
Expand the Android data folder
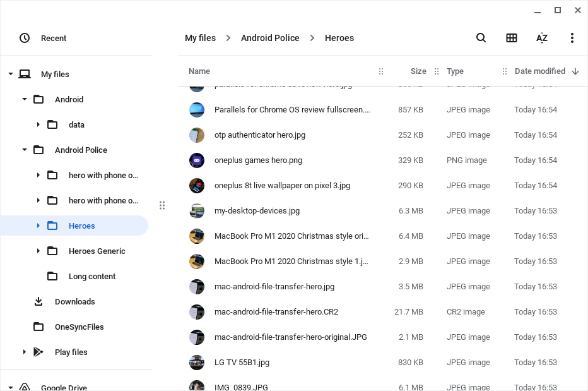pos(38,124)
